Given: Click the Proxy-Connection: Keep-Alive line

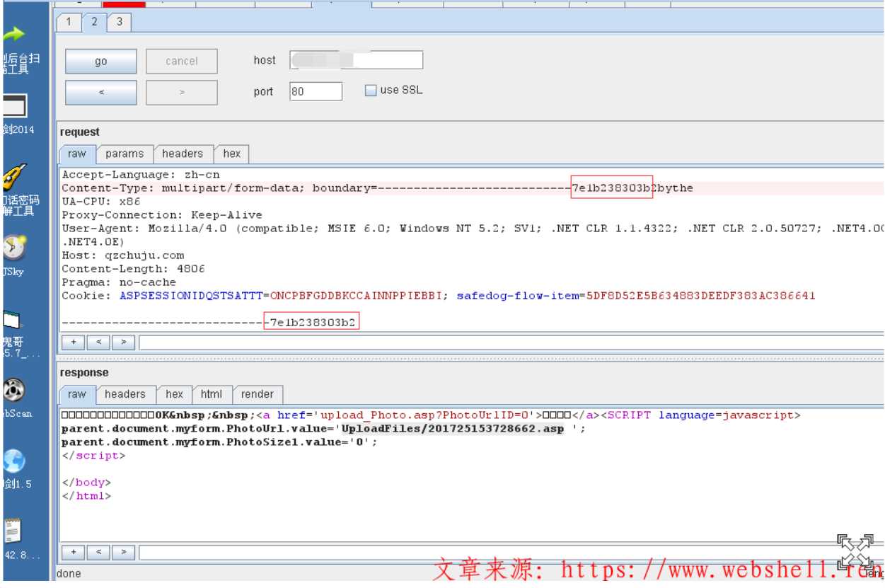Looking at the screenshot, I should (162, 215).
